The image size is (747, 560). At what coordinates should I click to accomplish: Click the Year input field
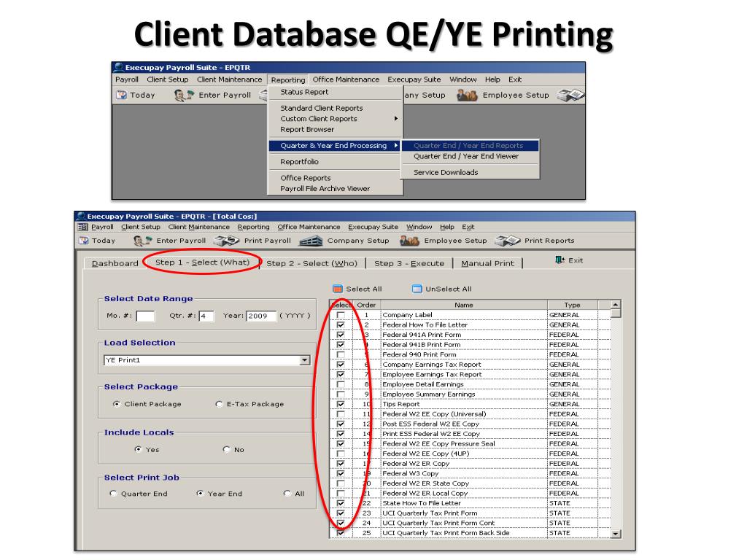point(261,316)
